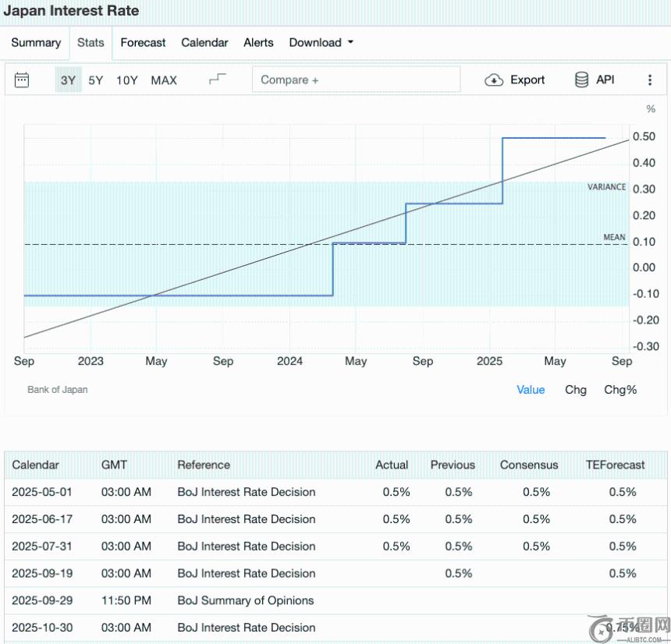Open the calendar date range picker icon
671x644 pixels.
click(22, 80)
